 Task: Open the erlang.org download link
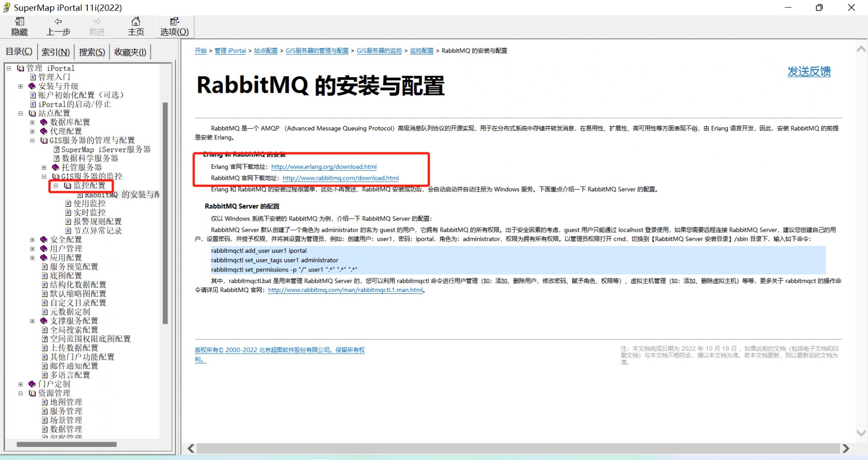click(x=324, y=167)
